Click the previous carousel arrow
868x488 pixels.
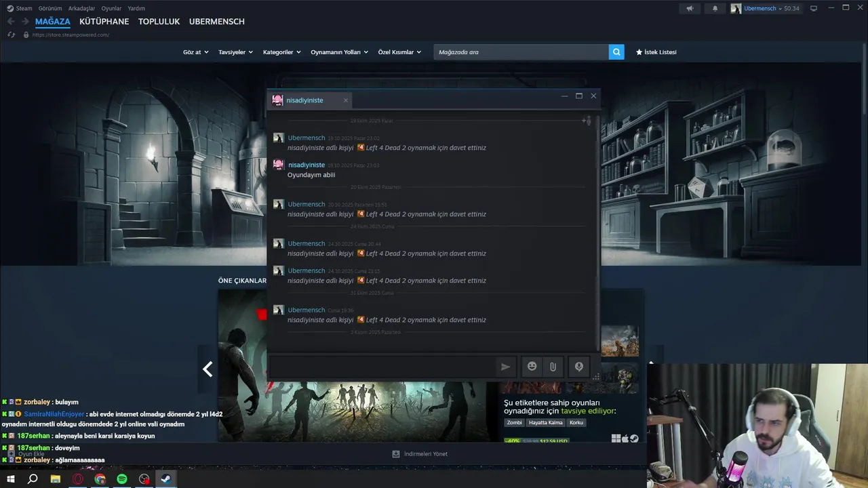click(x=208, y=369)
